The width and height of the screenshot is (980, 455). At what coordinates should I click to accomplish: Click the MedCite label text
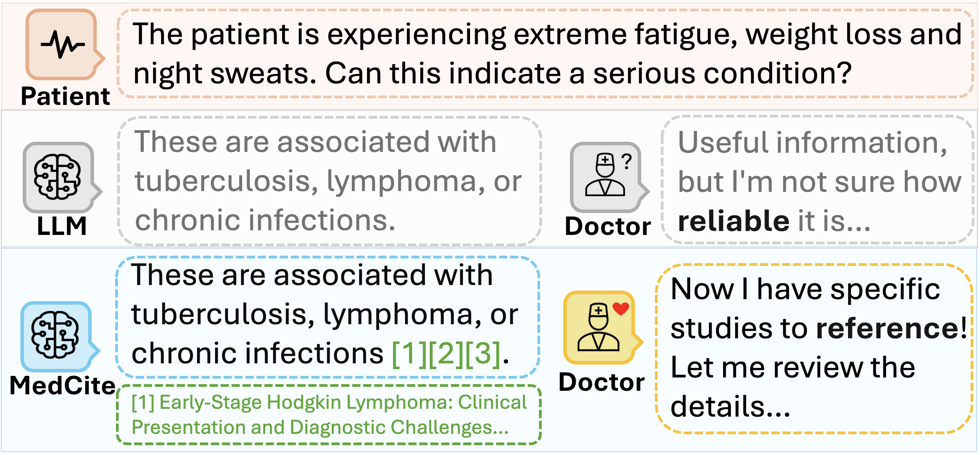(x=62, y=386)
